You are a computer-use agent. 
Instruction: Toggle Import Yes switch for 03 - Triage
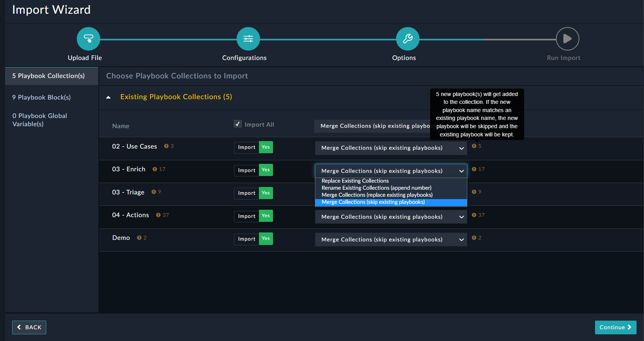click(253, 193)
